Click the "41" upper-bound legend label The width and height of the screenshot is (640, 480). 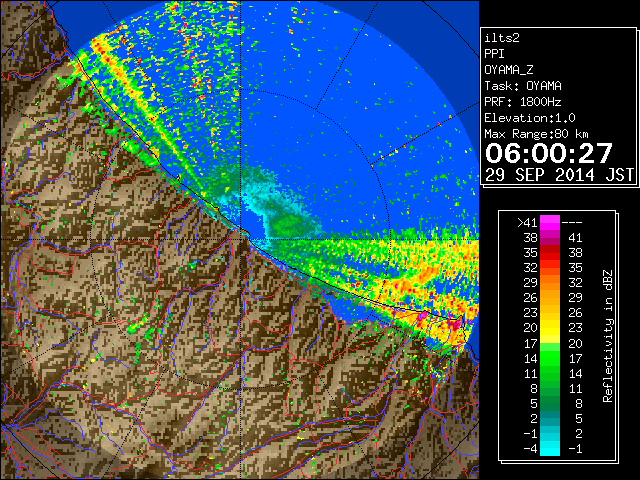click(x=575, y=238)
